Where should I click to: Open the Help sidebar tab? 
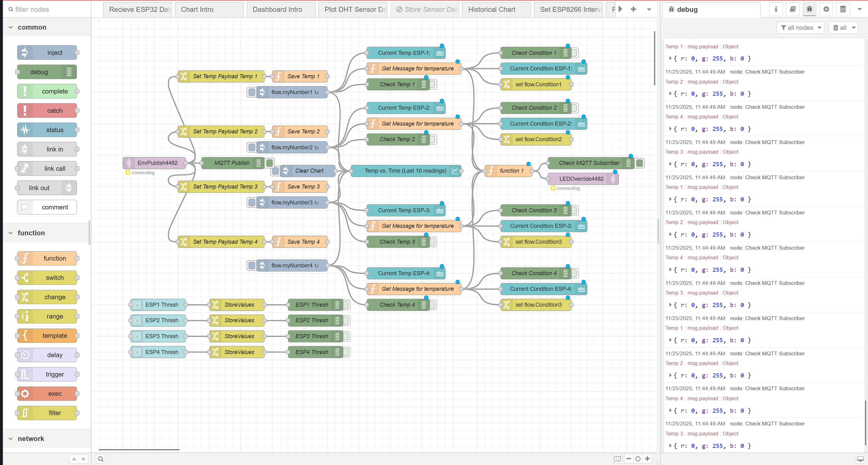pos(793,9)
